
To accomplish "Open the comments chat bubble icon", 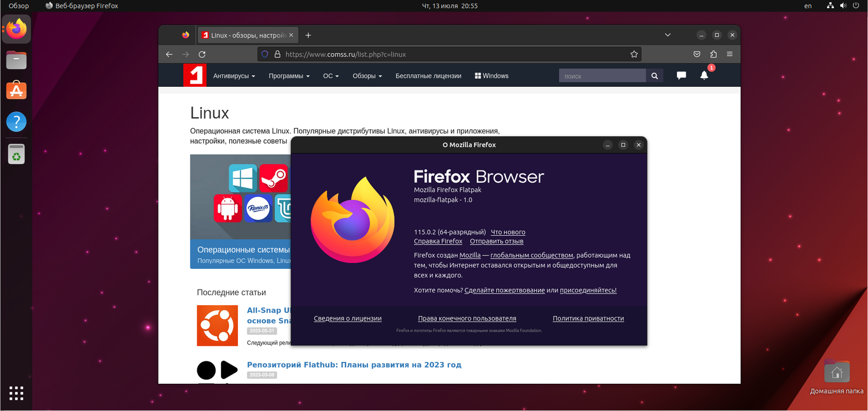I will click(x=681, y=75).
